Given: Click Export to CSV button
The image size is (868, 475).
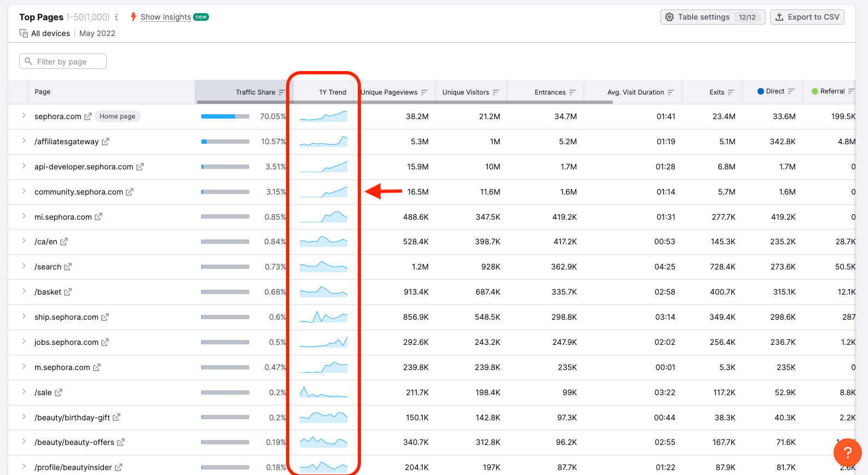Looking at the screenshot, I should click(x=807, y=17).
